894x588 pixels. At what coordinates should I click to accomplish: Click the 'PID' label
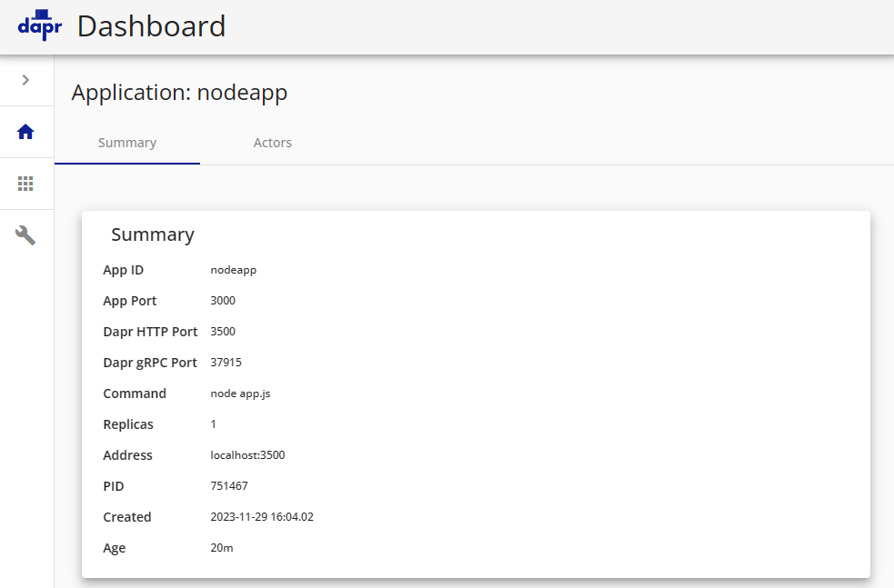pos(114,486)
